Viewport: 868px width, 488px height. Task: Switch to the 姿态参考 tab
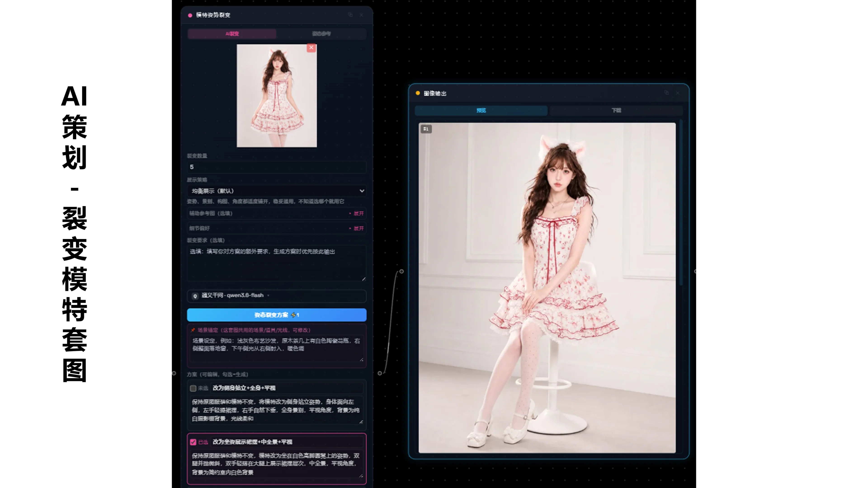(x=321, y=34)
